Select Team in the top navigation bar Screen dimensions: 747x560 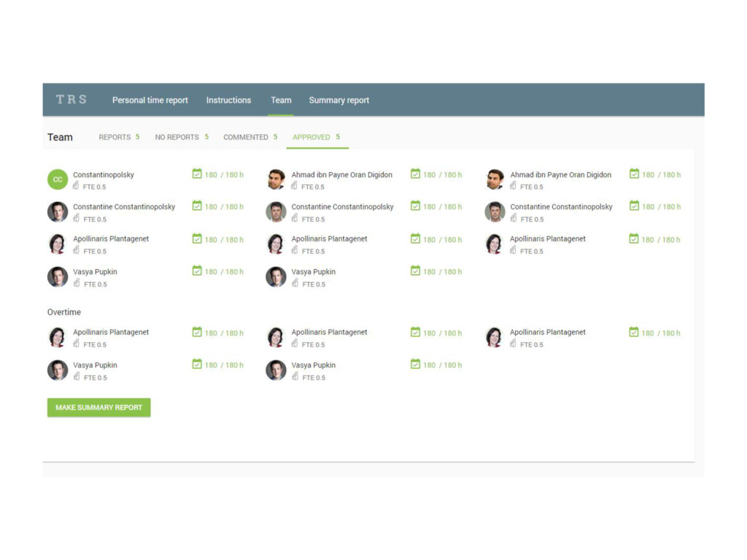281,100
